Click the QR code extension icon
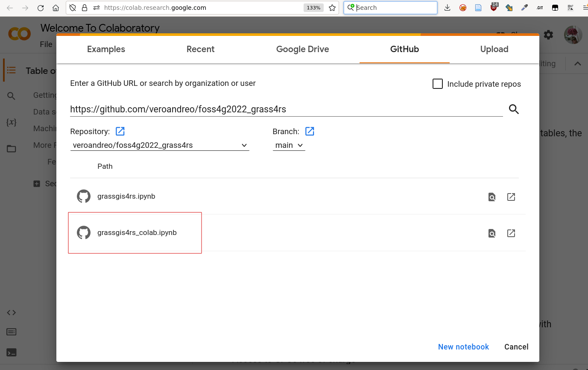This screenshot has width=588, height=370. click(x=570, y=8)
